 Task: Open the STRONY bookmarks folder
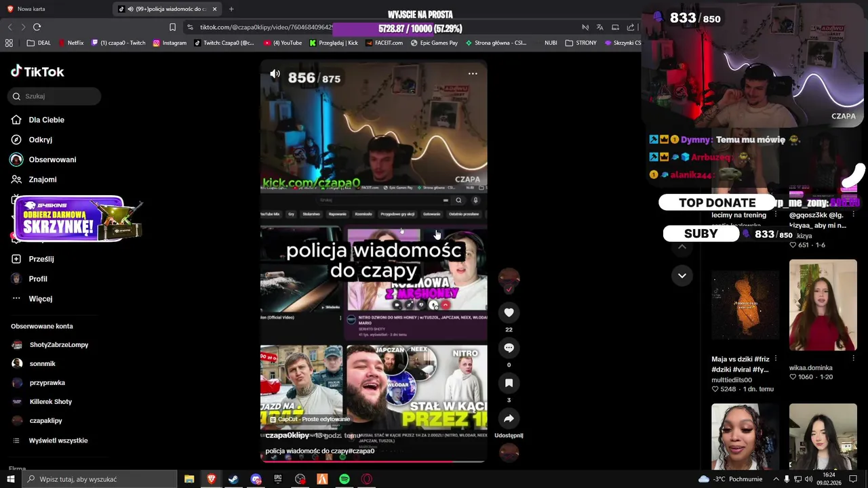[581, 43]
